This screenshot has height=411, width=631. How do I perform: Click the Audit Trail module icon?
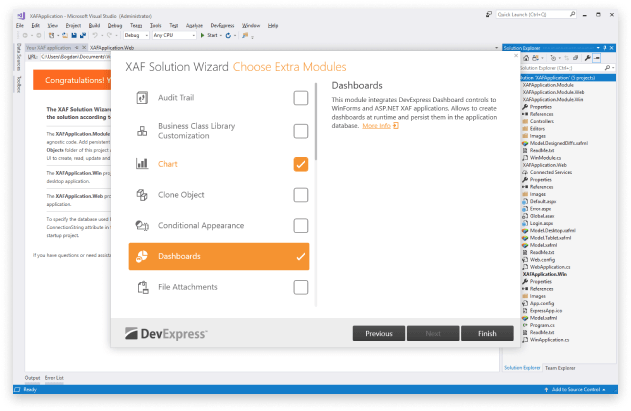point(142,98)
